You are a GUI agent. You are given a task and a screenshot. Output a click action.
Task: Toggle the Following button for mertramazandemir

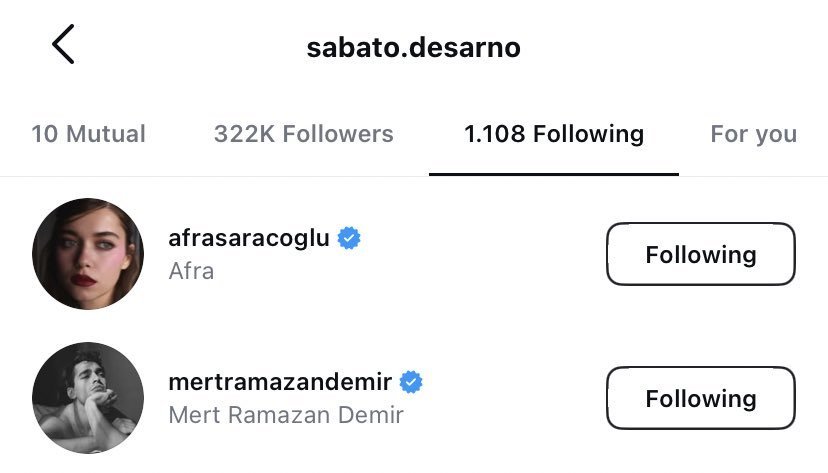pos(700,398)
